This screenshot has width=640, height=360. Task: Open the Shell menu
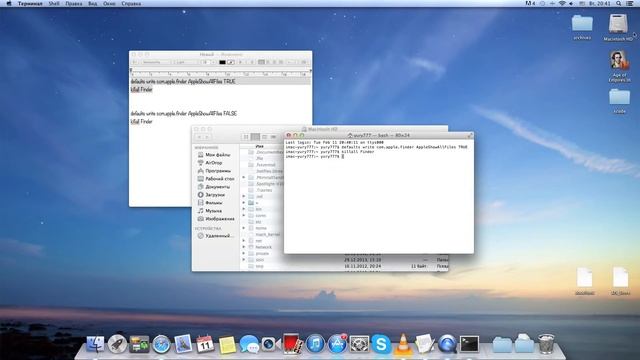(x=54, y=3)
